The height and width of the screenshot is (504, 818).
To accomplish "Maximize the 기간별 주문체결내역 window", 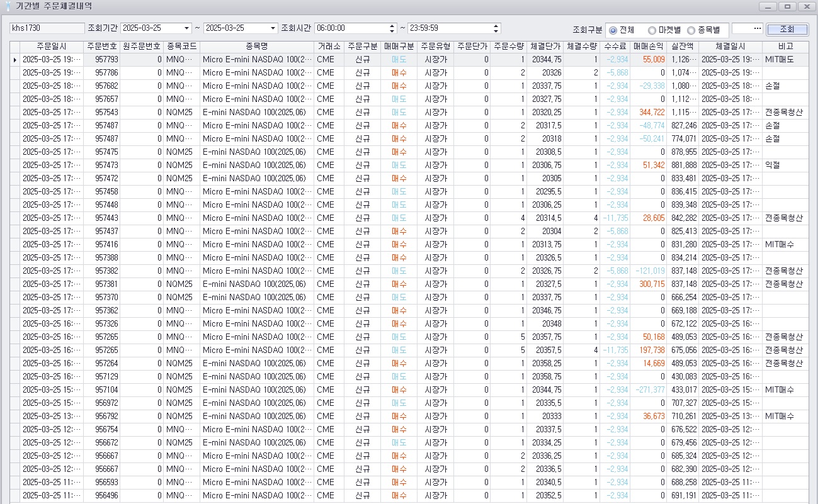I will point(787,6).
